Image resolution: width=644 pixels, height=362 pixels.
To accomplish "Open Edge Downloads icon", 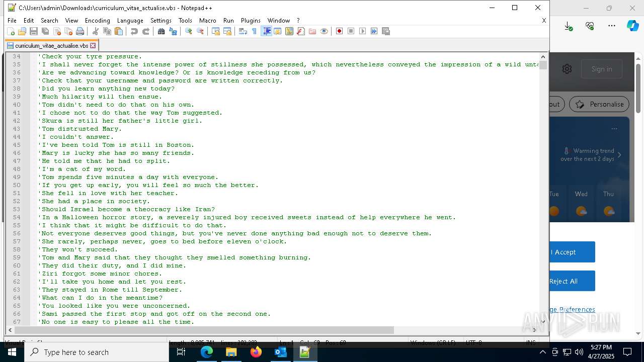I will 568,26.
